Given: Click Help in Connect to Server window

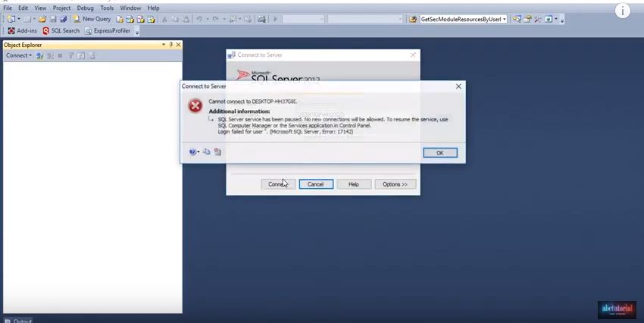Looking at the screenshot, I should pyautogui.click(x=354, y=184).
